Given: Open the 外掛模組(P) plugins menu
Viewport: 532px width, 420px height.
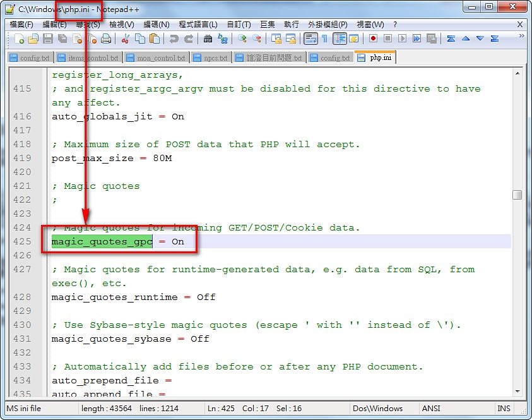Looking at the screenshot, I should (328, 25).
